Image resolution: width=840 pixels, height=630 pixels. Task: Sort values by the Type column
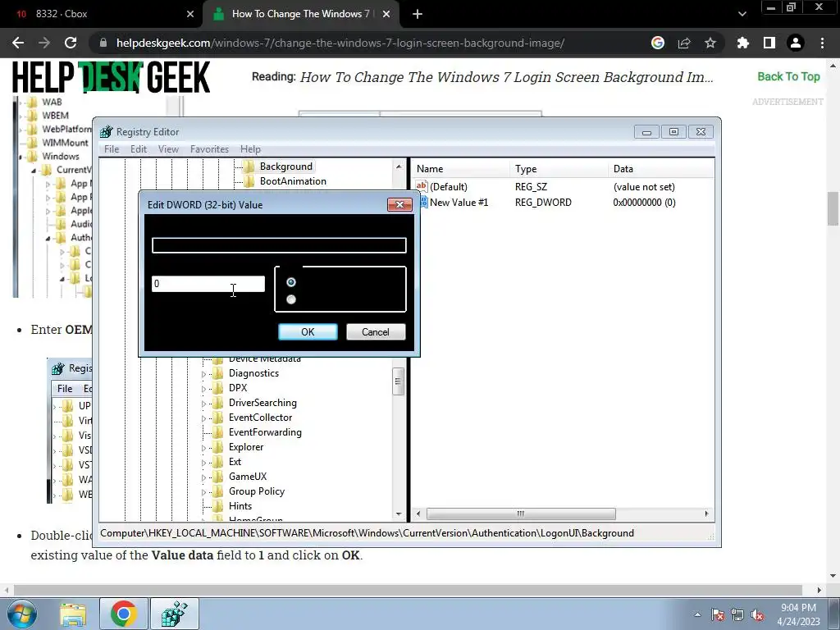(559, 169)
